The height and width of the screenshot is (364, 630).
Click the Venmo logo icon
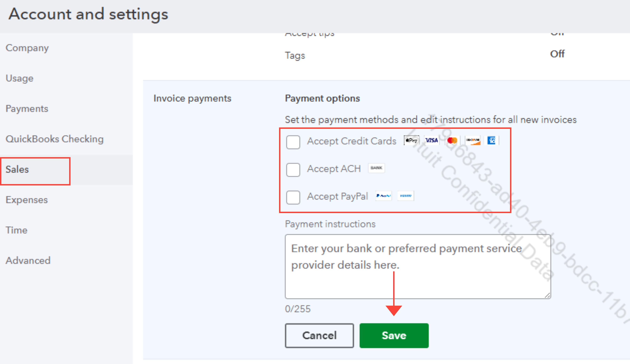[405, 196]
